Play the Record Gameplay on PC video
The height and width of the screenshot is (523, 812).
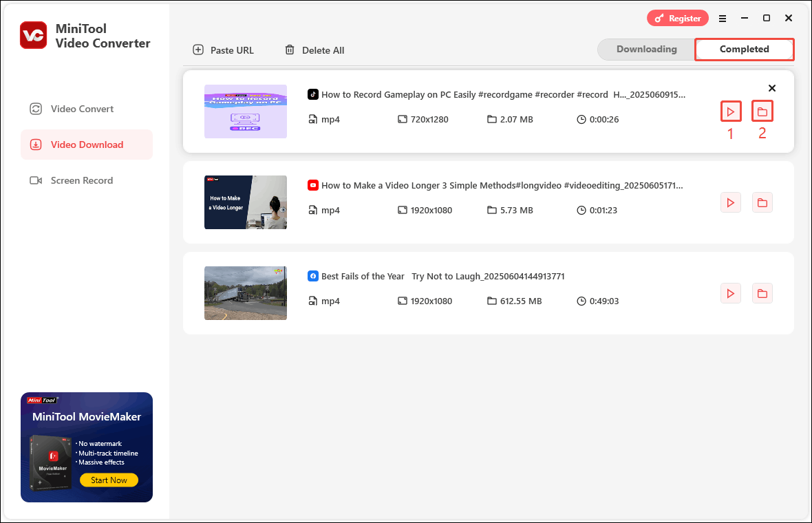point(731,111)
